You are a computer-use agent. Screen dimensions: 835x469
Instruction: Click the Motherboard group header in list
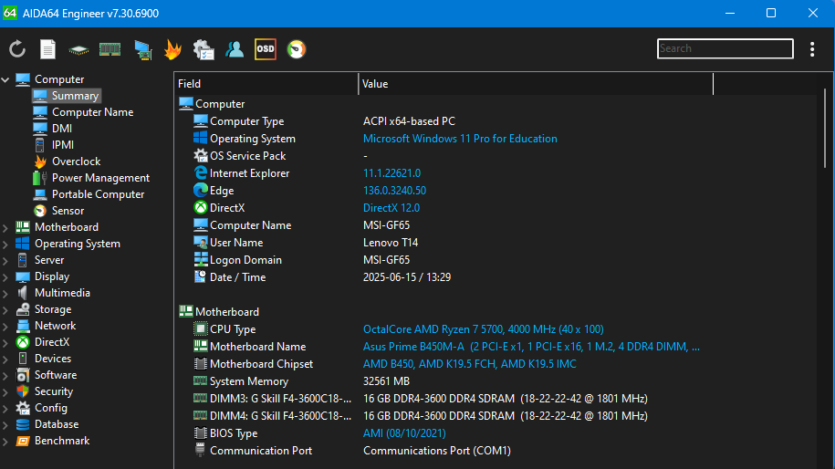(219, 312)
